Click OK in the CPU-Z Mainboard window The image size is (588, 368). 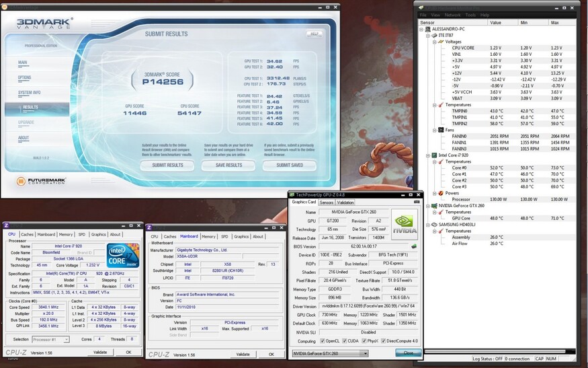pyautogui.click(x=271, y=354)
